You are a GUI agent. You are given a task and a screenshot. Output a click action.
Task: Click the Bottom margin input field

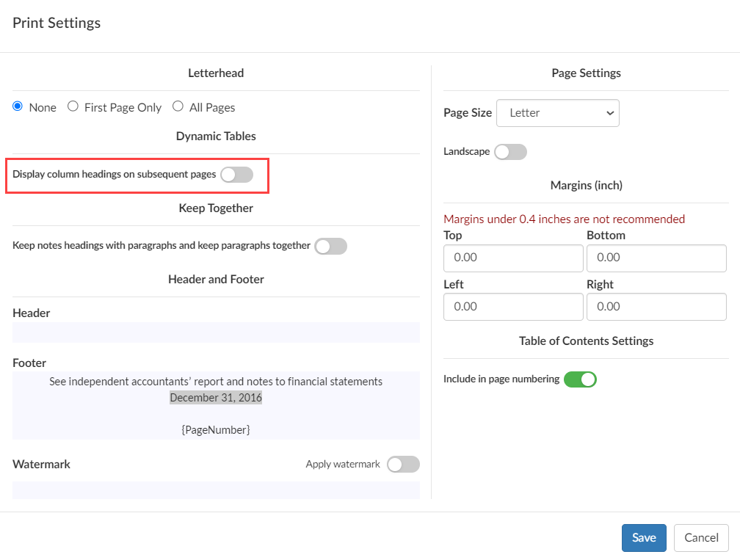click(656, 258)
